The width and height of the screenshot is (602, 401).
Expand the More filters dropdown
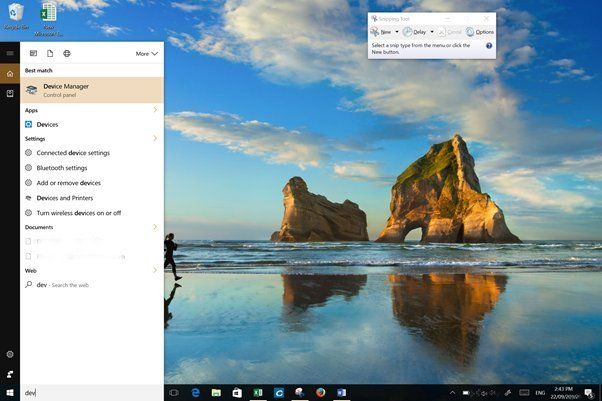[x=147, y=54]
